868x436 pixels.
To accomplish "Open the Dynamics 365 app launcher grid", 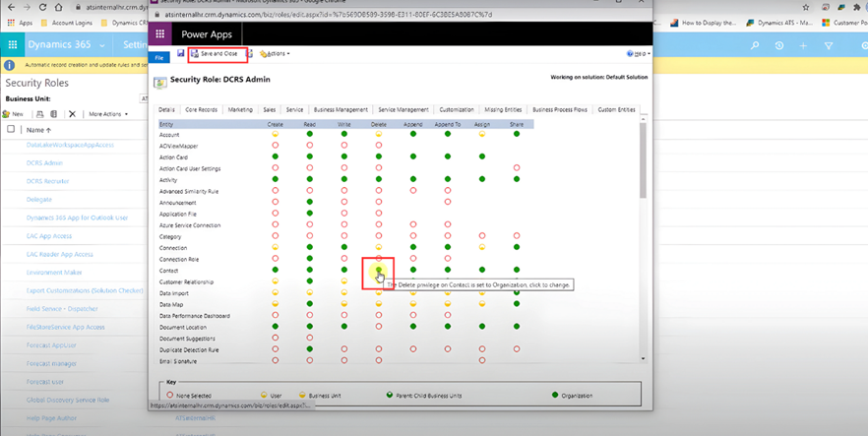I will 12,45.
